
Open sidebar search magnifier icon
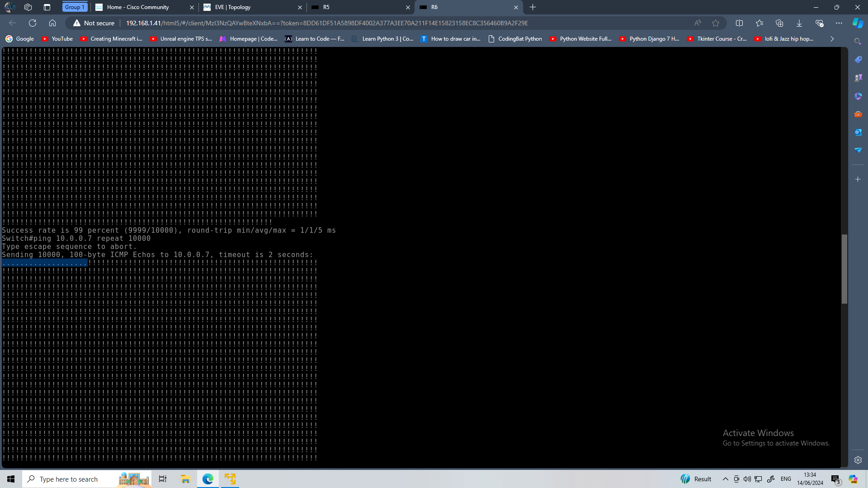(x=858, y=42)
